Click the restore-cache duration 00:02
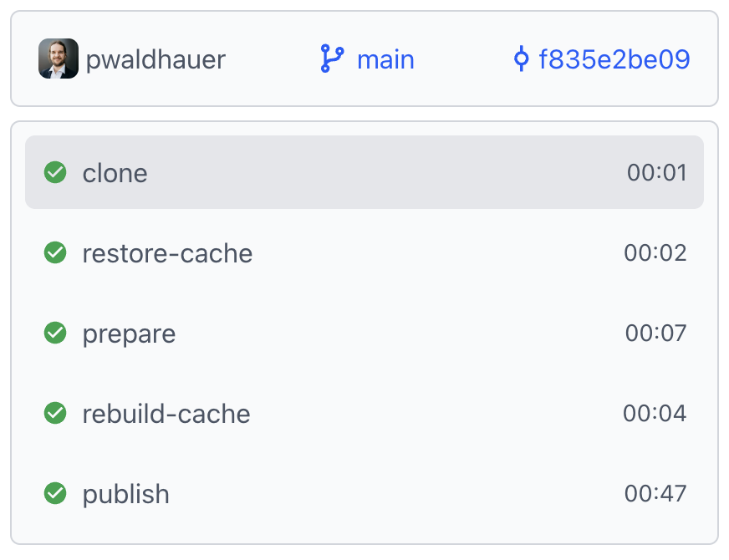729x560 pixels. coord(655,253)
